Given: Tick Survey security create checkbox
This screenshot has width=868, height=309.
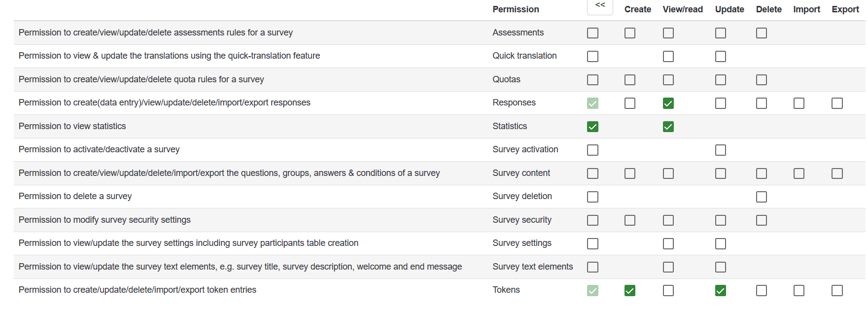Looking at the screenshot, I should click(x=630, y=220).
